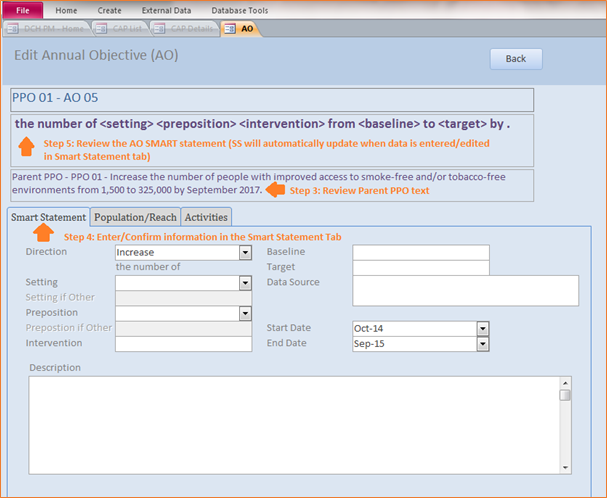The width and height of the screenshot is (607, 498).
Task: Open the Start Date dropdown
Action: (x=483, y=329)
